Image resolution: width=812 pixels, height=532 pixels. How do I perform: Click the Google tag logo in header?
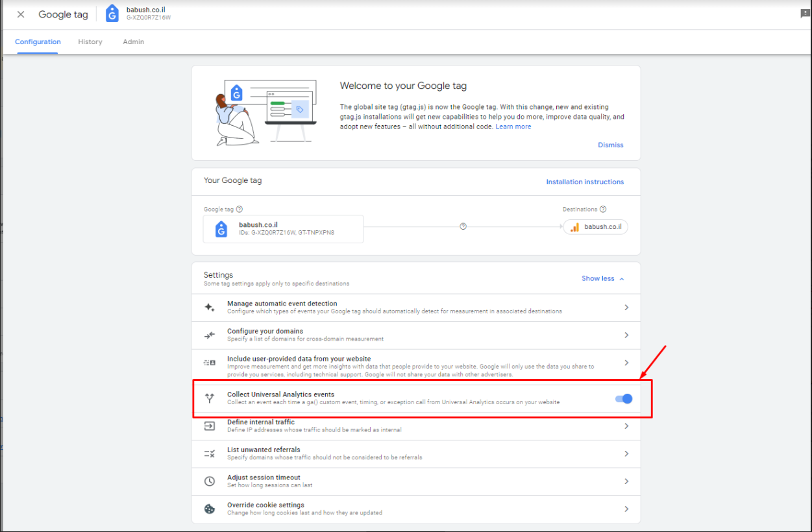click(x=112, y=14)
